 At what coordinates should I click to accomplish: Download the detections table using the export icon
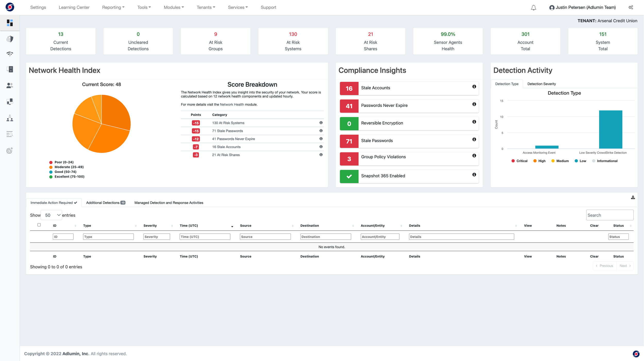click(x=633, y=197)
